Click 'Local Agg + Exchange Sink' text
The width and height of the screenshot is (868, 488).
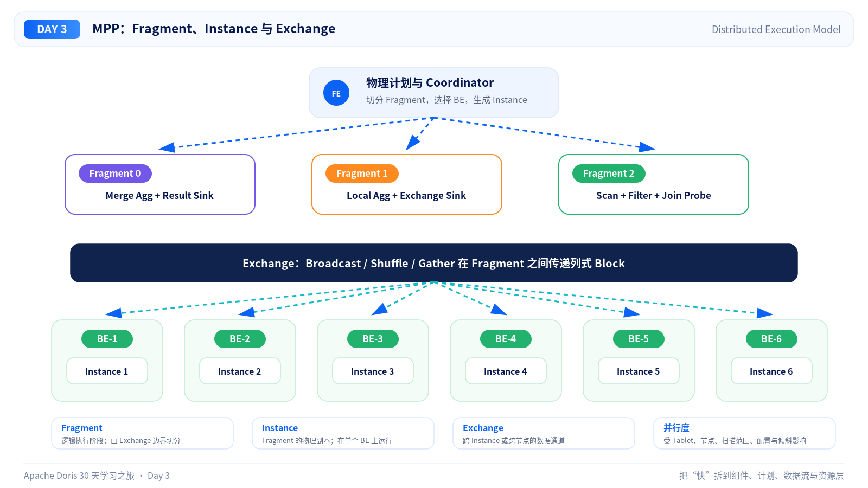coord(406,196)
